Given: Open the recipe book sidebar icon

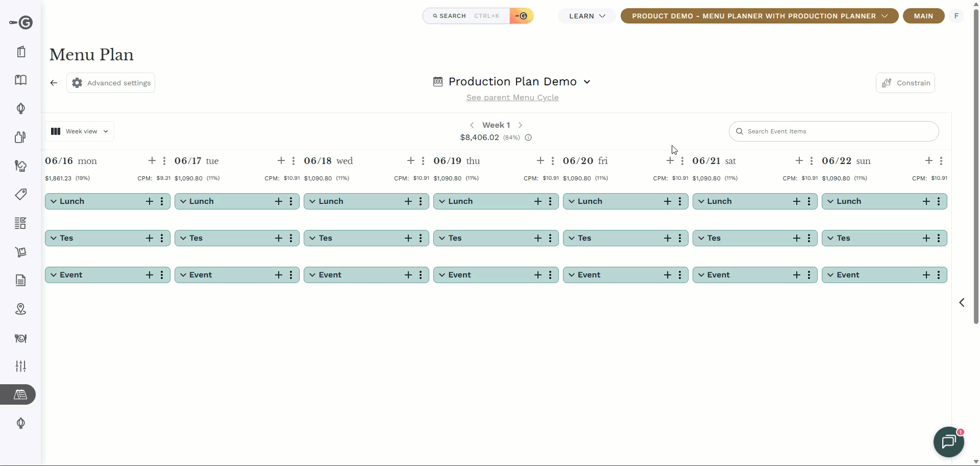Looking at the screenshot, I should click(21, 80).
